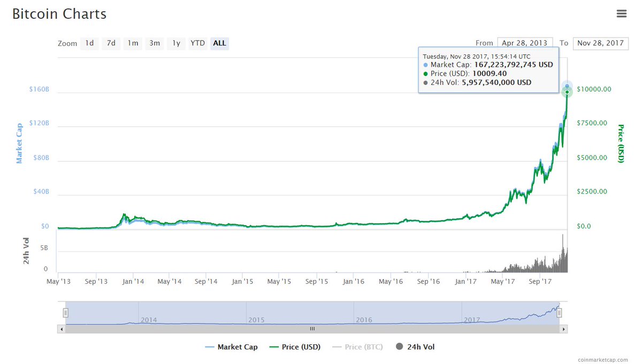Click the green Price data point marker
This screenshot has height=364, width=642.
pos(567,92)
